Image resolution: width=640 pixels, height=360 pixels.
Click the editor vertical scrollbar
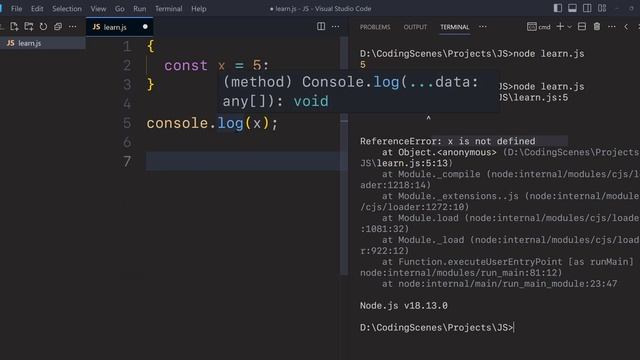344,155
